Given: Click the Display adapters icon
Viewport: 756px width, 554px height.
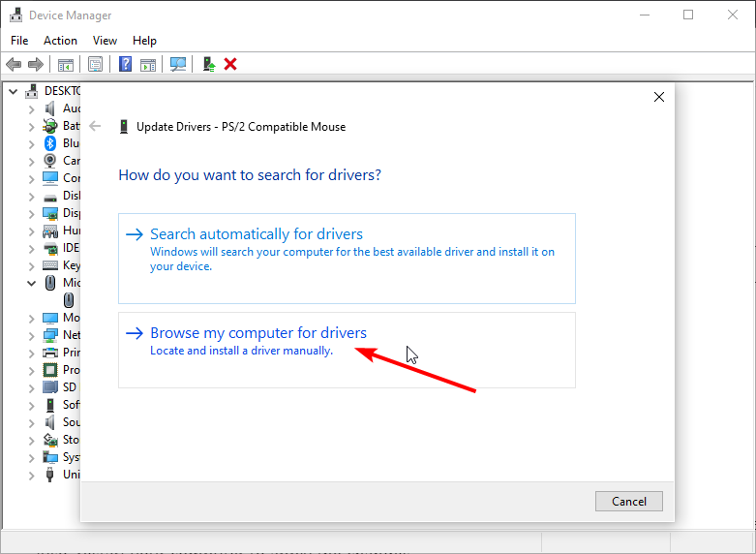Looking at the screenshot, I should coord(50,213).
